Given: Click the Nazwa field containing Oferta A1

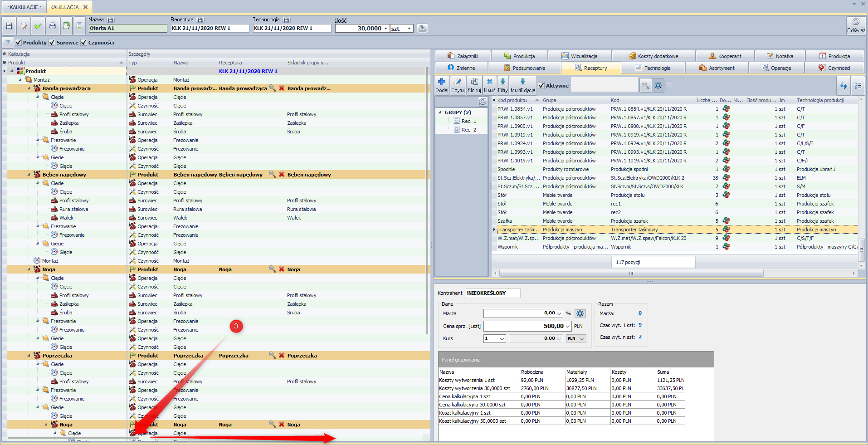Looking at the screenshot, I should pyautogui.click(x=127, y=28).
